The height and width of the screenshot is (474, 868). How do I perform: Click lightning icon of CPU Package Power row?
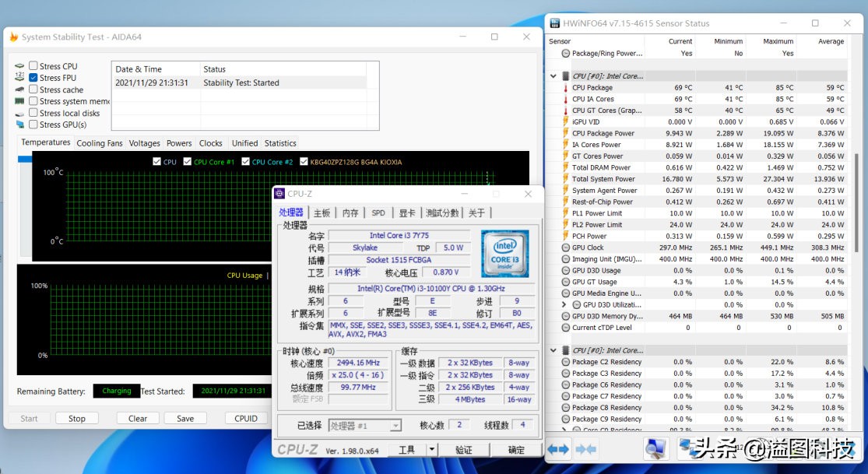click(x=566, y=133)
